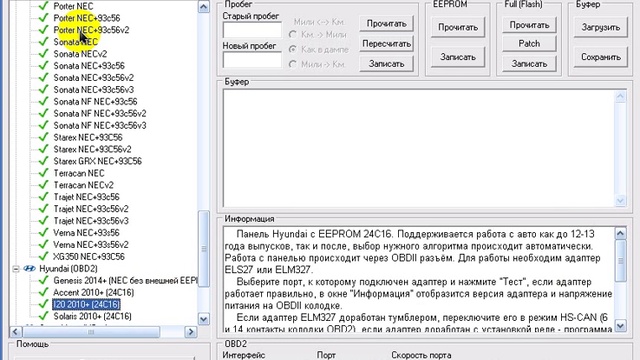Image resolution: width=640 pixels, height=360 pixels.
Task: Click green checkmark icon next to XG350 NEC+93C56
Action: (43, 256)
